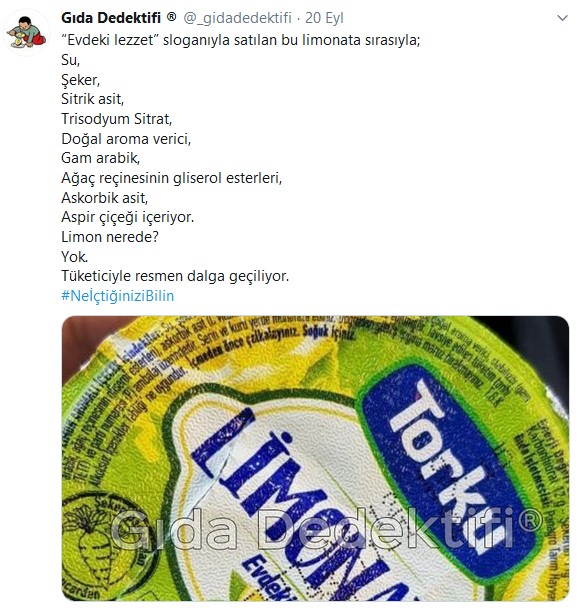Open the tweet permalink via "20 Eyl" date
Screen dimensions: 579x614
324,18
